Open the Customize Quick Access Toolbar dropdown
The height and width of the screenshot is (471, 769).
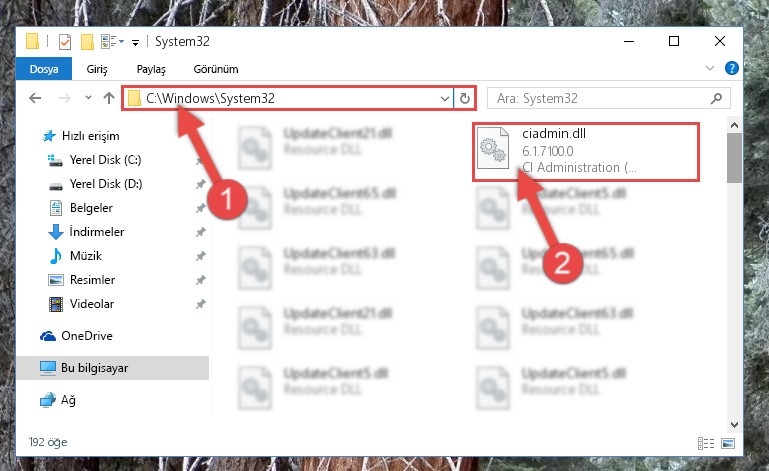point(135,43)
